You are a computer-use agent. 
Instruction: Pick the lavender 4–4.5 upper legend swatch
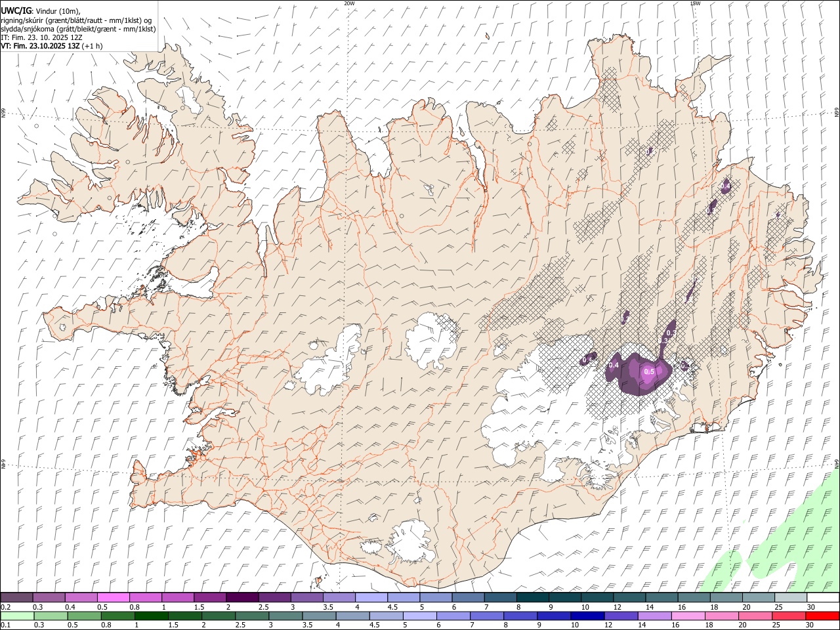click(371, 598)
